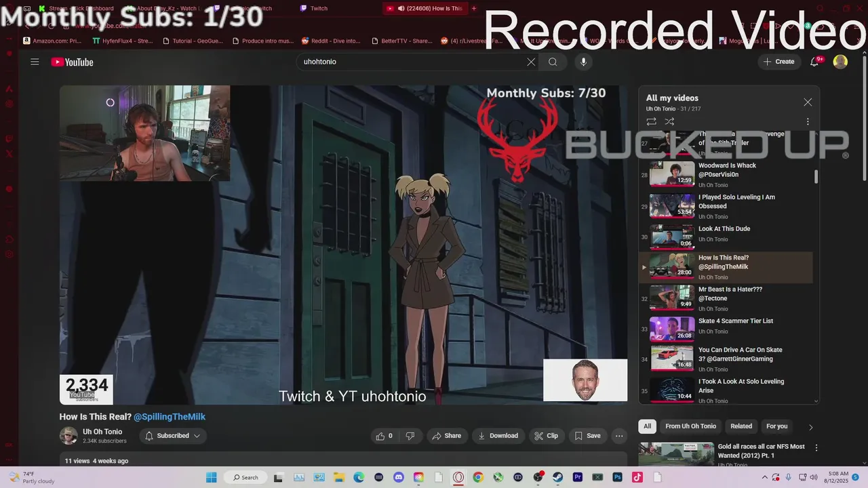
Task: Click the Mr Beast Is a Hater thumbnail
Action: click(x=672, y=298)
